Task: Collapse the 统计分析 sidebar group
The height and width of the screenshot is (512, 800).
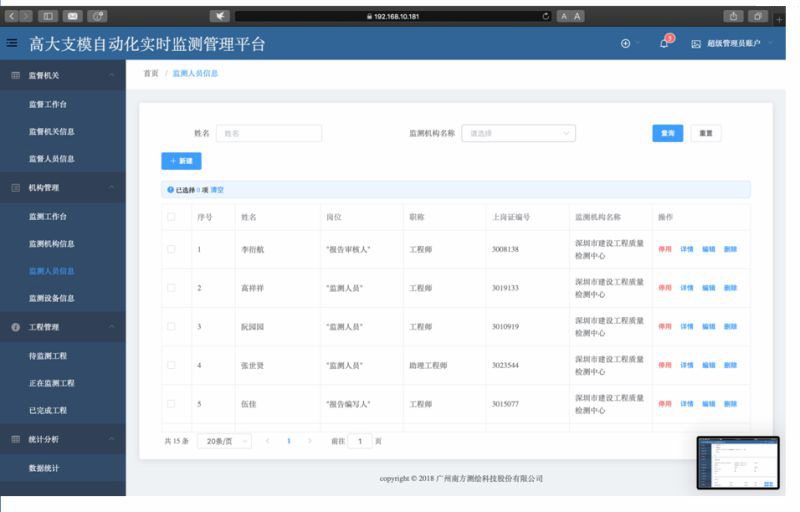Action: (x=111, y=439)
